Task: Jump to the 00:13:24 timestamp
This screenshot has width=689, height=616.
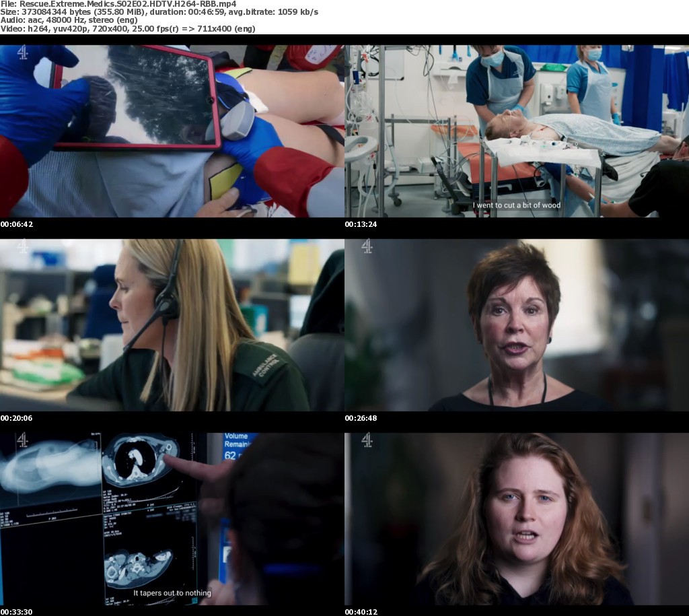Action: click(361, 224)
